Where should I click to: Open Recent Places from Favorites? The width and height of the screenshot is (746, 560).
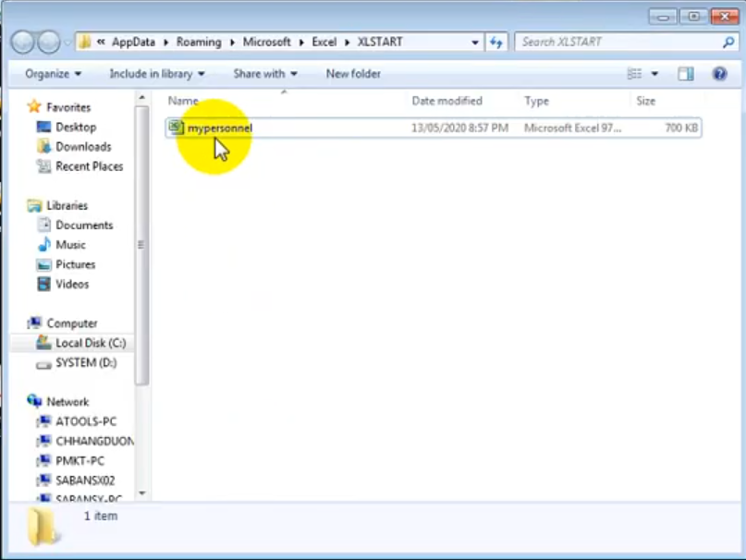click(90, 166)
